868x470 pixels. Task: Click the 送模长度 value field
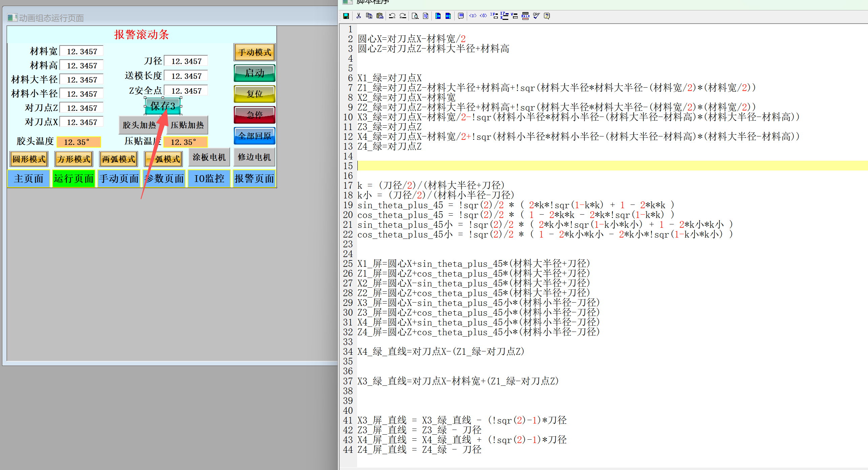coord(186,76)
